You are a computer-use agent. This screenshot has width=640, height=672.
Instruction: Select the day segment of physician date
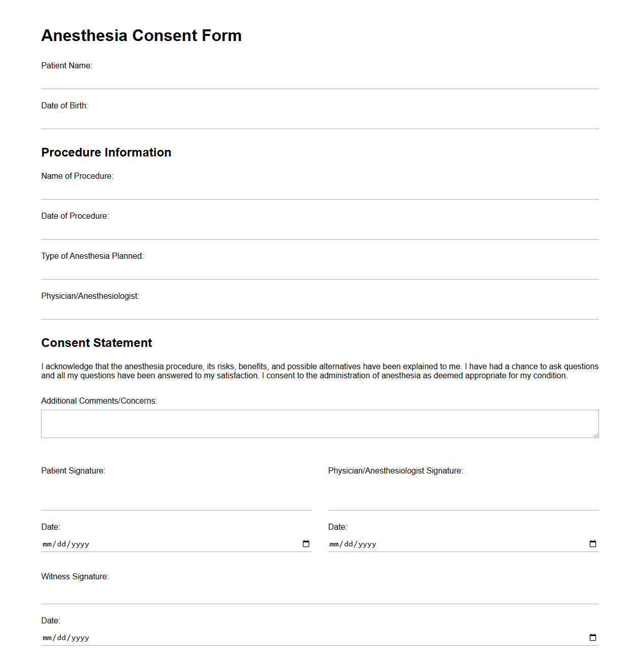[349, 543]
